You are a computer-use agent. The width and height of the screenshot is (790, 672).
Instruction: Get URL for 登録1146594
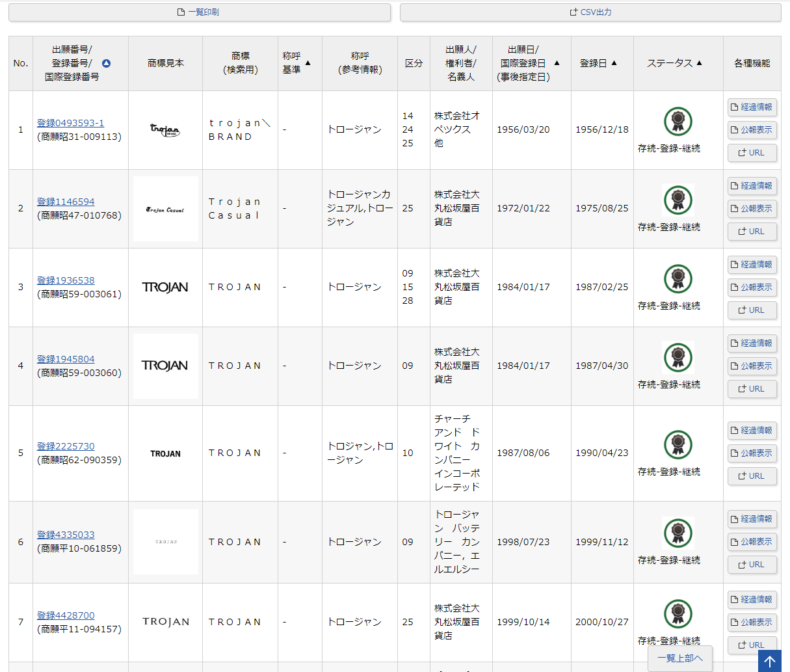[752, 232]
